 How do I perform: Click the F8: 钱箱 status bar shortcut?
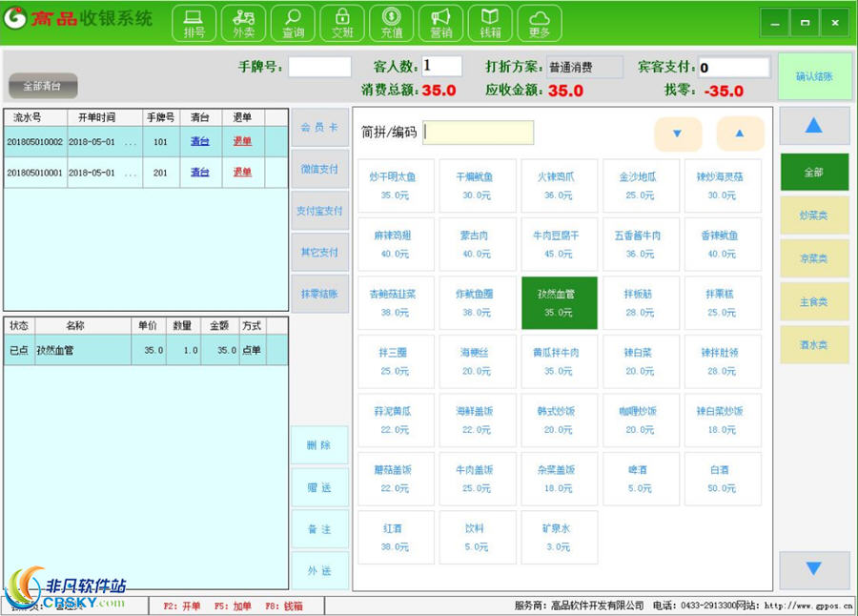tap(283, 606)
